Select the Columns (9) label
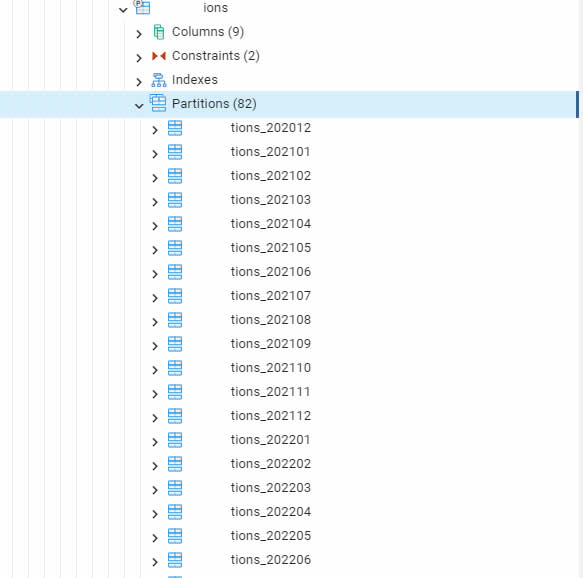 pyautogui.click(x=208, y=32)
